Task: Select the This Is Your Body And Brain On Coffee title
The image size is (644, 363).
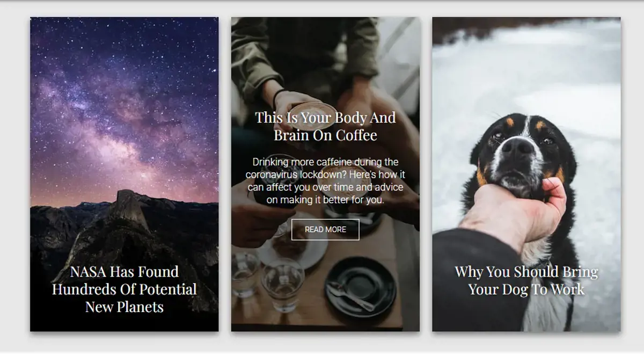Action: pos(325,126)
